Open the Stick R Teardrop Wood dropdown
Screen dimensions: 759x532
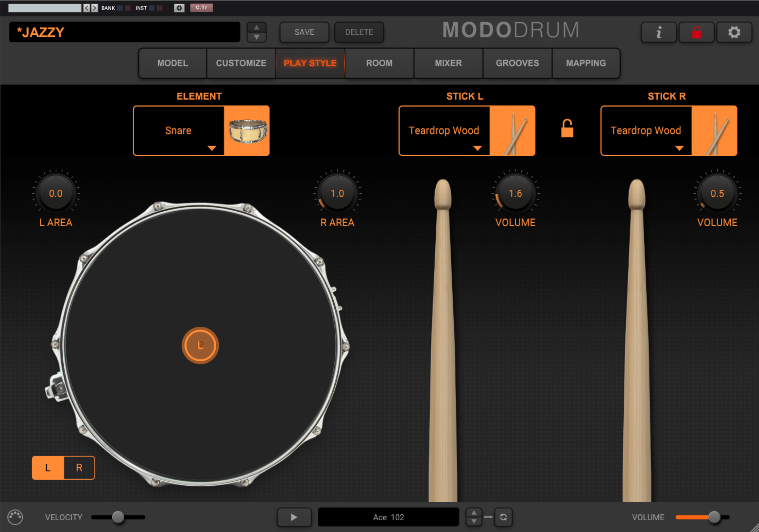point(646,131)
